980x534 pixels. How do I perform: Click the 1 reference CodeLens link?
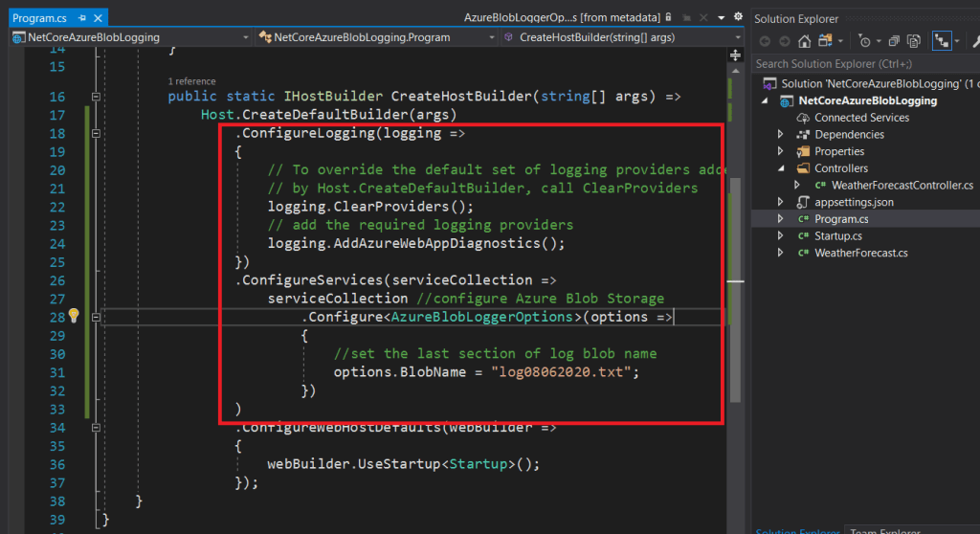pos(191,81)
